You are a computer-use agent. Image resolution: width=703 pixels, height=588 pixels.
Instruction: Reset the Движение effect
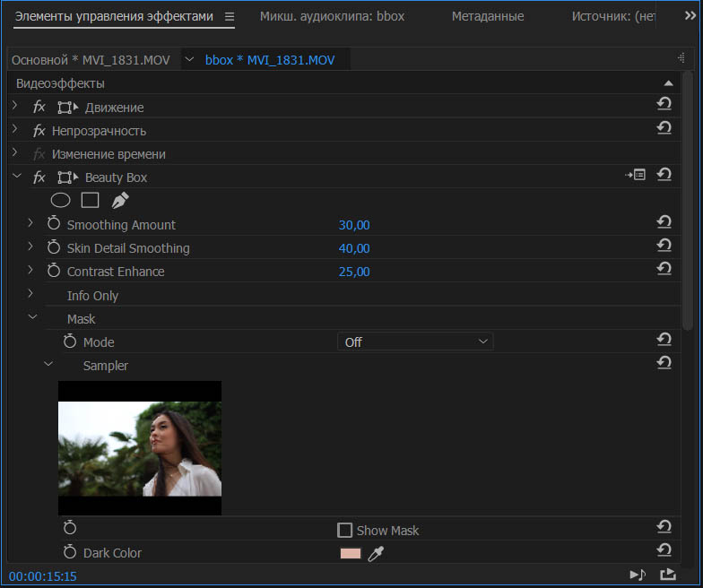click(664, 104)
